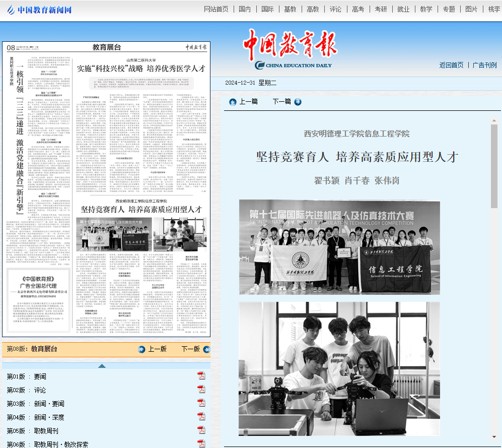This screenshot has height=448, width=502.
Task: Click the newspaper page 08 thumbnail preview
Action: (x=106, y=189)
